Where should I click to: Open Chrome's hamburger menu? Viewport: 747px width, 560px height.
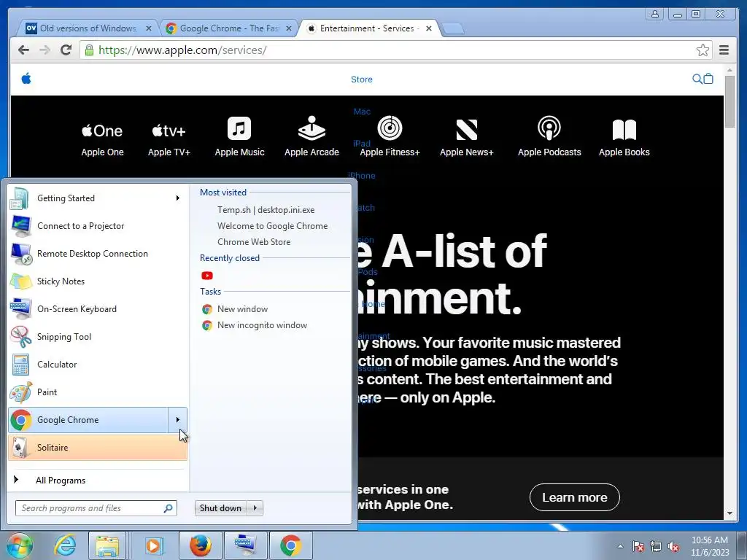point(724,50)
